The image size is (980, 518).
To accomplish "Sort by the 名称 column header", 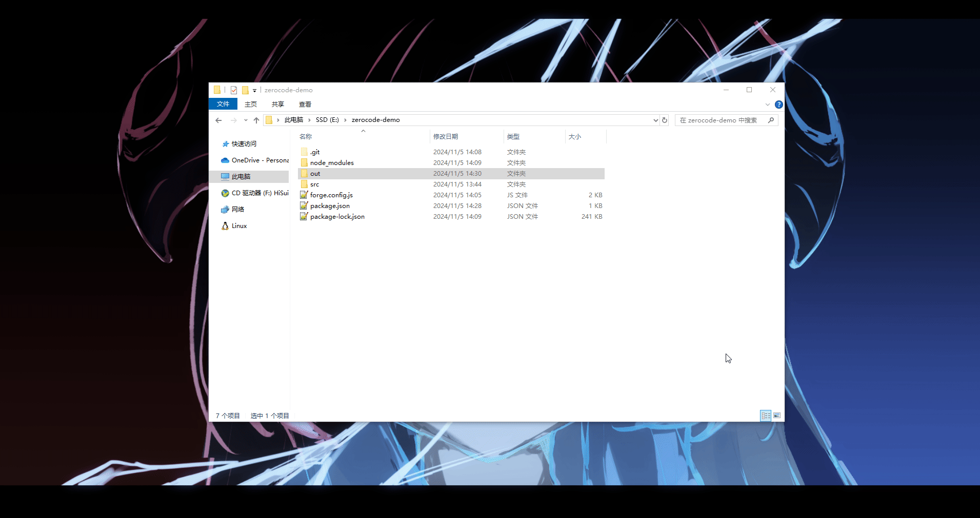I will tap(306, 137).
